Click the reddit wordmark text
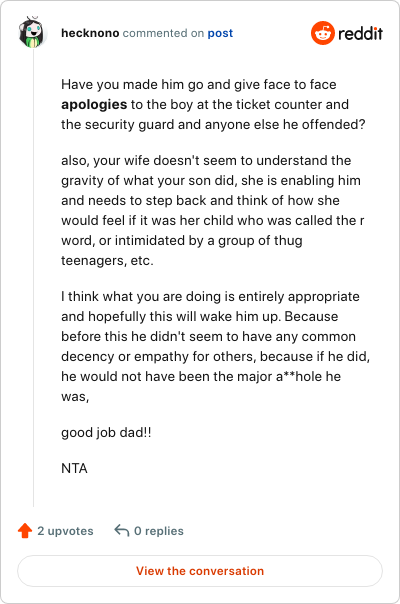The width and height of the screenshot is (400, 604). (360, 34)
